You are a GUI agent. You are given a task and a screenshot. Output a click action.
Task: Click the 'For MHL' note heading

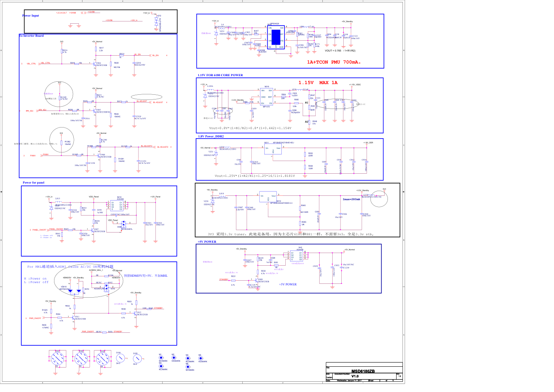[70, 267]
